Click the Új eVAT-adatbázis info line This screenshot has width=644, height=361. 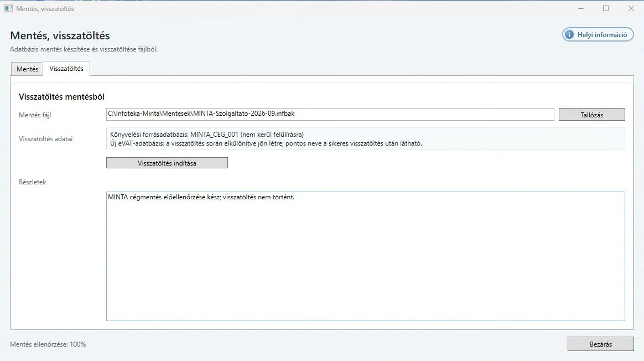(x=266, y=143)
